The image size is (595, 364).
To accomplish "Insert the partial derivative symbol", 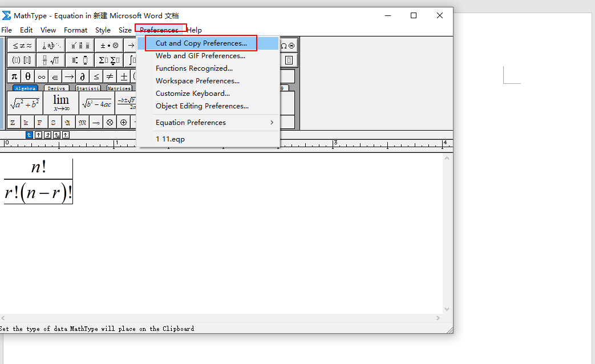I will click(83, 76).
